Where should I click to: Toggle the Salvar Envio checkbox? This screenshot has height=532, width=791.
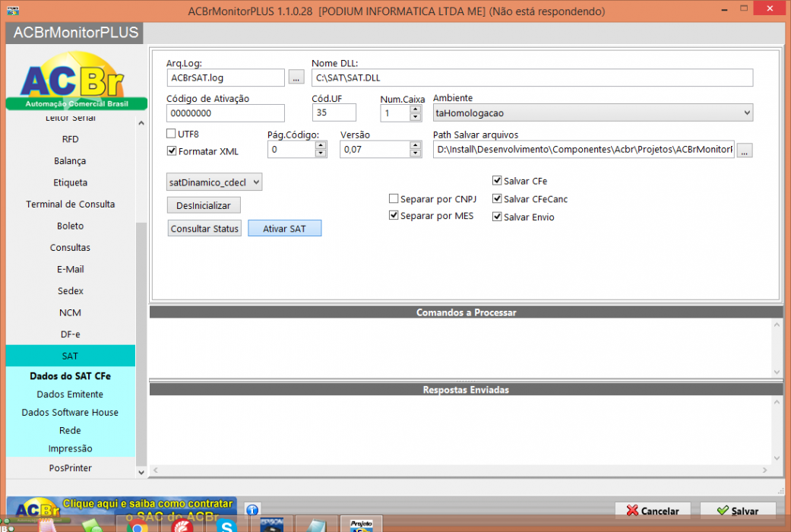tap(497, 217)
